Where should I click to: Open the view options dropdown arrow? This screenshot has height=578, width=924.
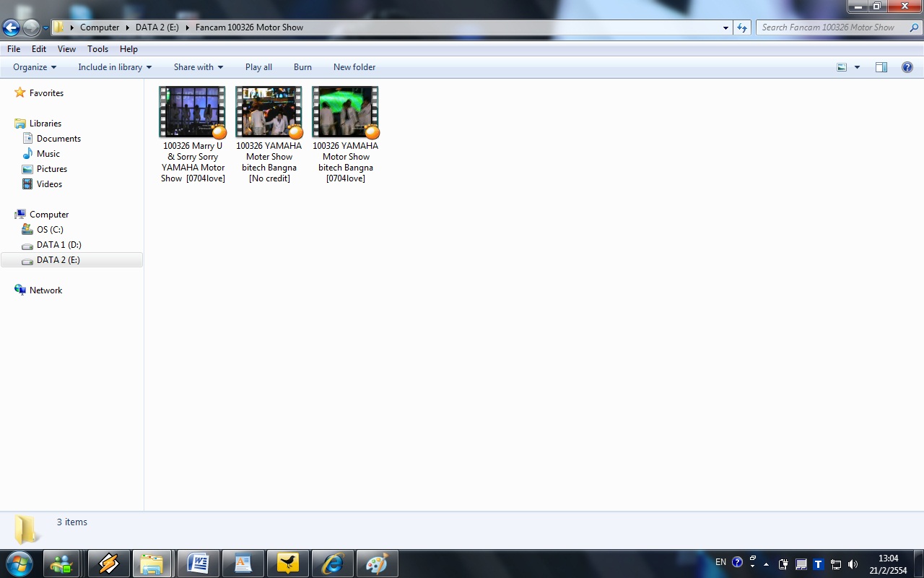point(857,67)
